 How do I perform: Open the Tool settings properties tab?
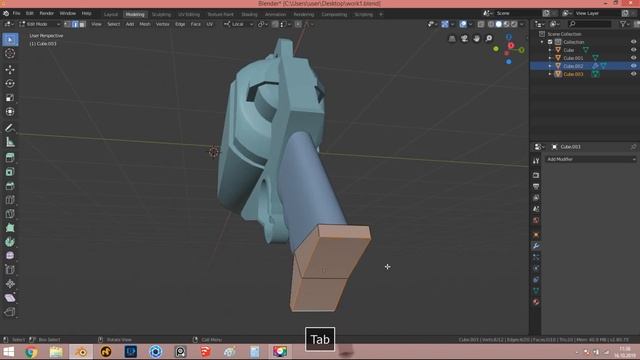click(536, 161)
